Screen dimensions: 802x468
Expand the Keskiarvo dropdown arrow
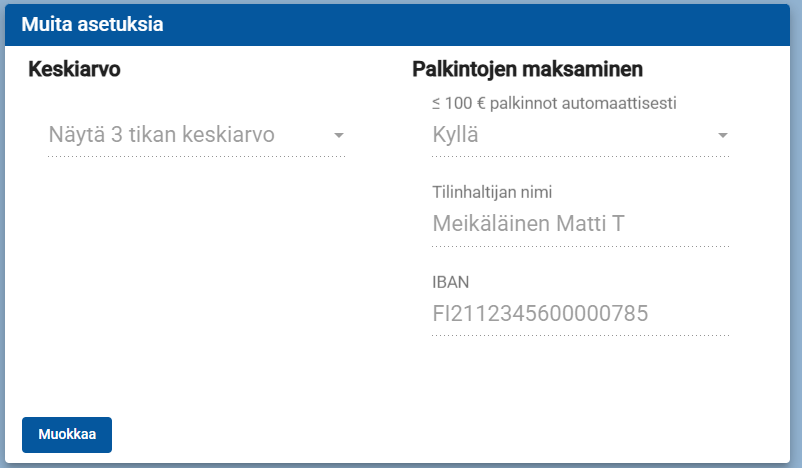[x=338, y=135]
